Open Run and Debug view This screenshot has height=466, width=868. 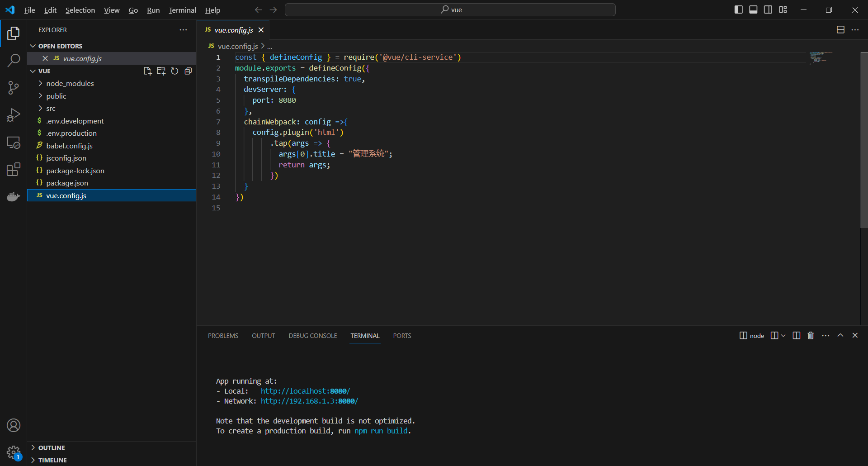coord(14,115)
